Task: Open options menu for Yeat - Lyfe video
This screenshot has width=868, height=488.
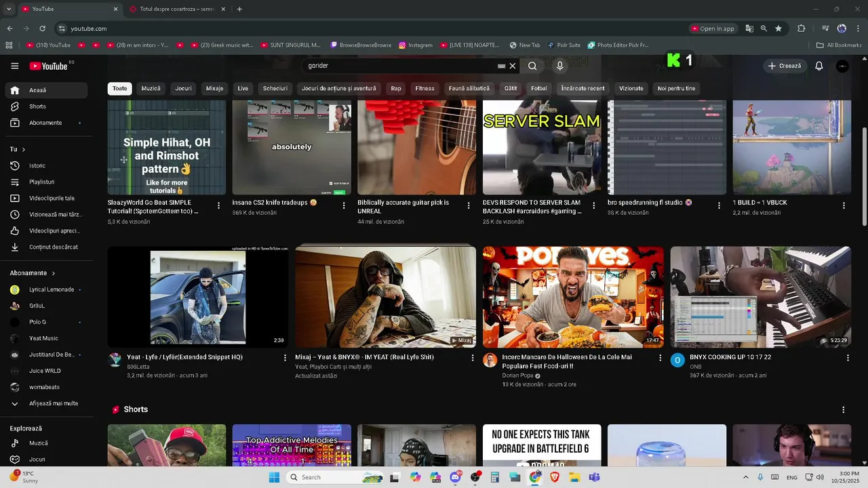Action: click(x=285, y=358)
